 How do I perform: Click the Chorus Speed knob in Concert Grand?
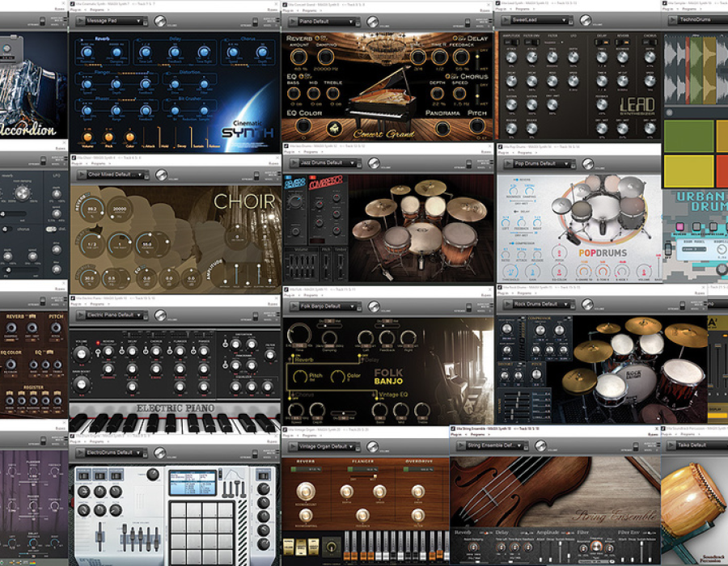click(459, 93)
